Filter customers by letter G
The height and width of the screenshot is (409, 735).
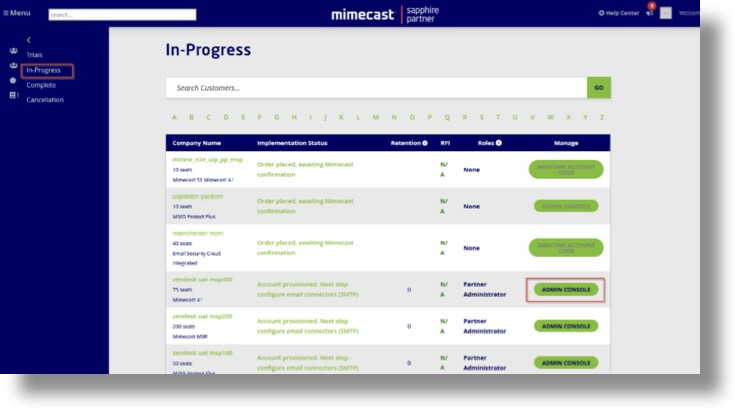277,117
